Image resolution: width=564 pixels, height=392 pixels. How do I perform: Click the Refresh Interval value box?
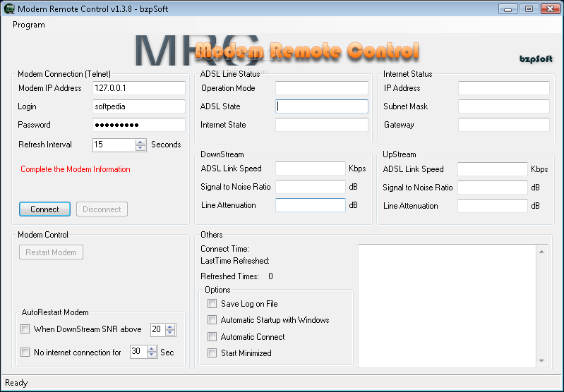click(114, 145)
